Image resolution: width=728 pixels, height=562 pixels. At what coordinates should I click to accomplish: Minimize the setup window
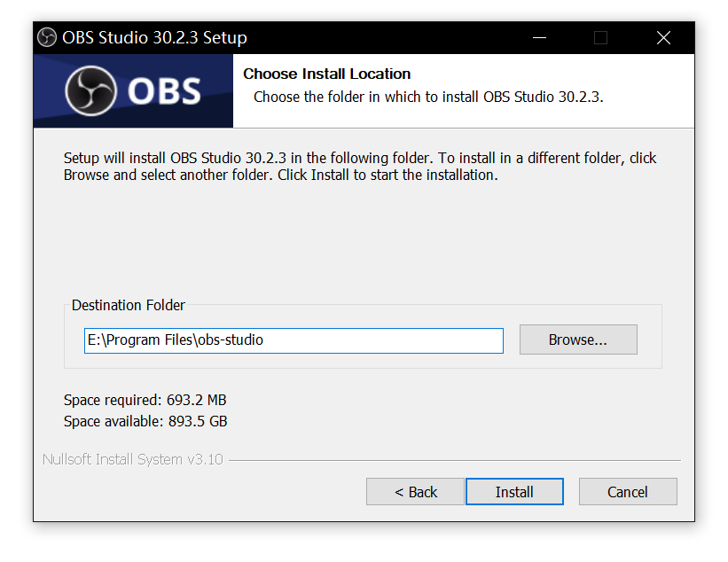(x=539, y=37)
